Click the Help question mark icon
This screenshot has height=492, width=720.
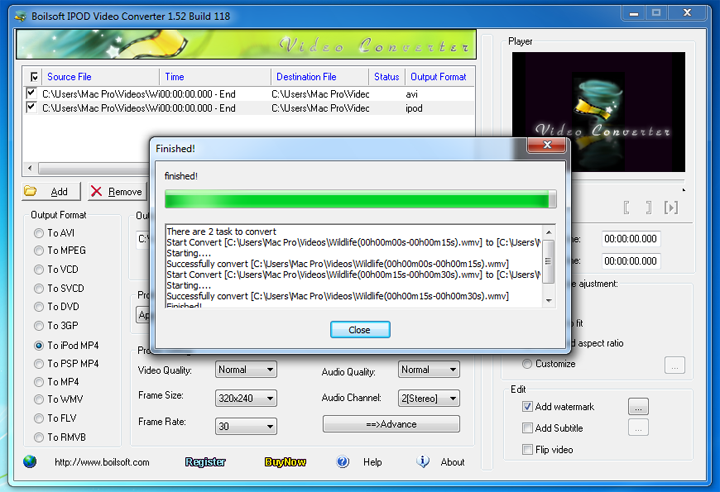coord(343,461)
